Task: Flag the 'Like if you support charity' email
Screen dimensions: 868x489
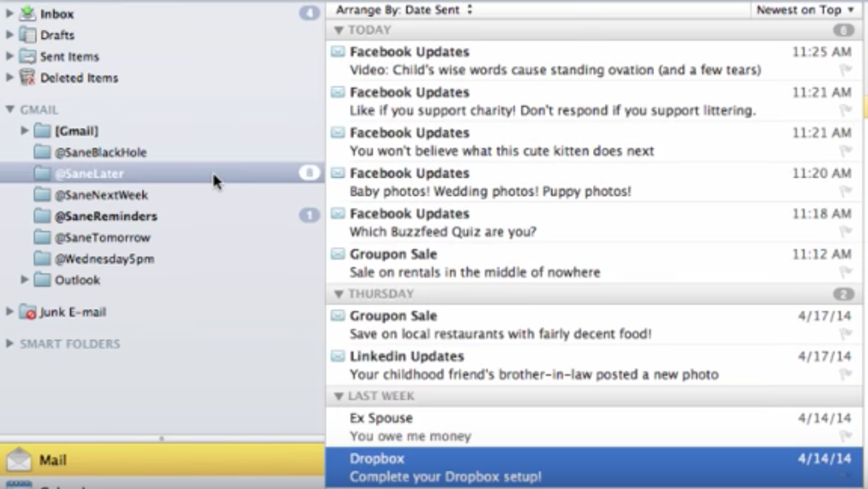Action: 846,111
